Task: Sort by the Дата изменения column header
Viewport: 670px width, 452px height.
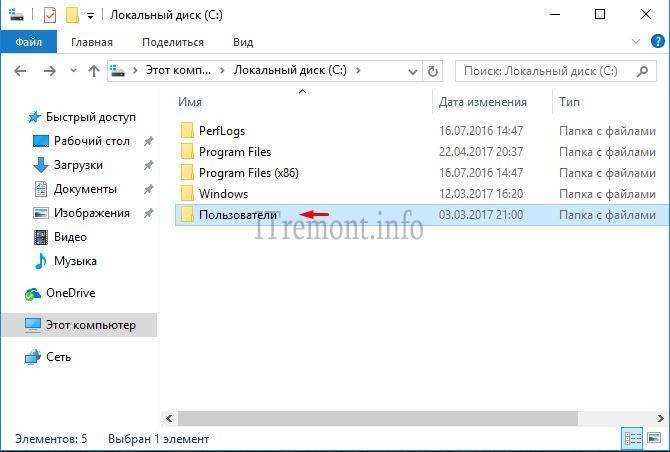Action: click(483, 102)
